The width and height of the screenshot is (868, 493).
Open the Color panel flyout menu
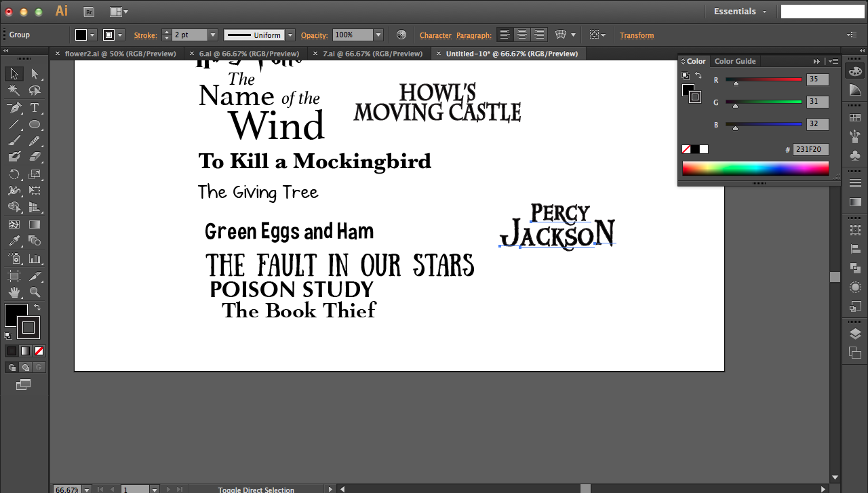(x=833, y=61)
